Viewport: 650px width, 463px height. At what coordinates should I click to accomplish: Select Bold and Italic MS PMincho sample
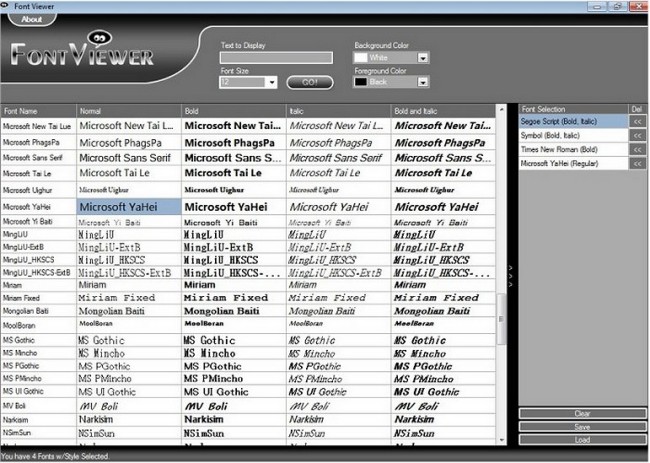click(443, 378)
